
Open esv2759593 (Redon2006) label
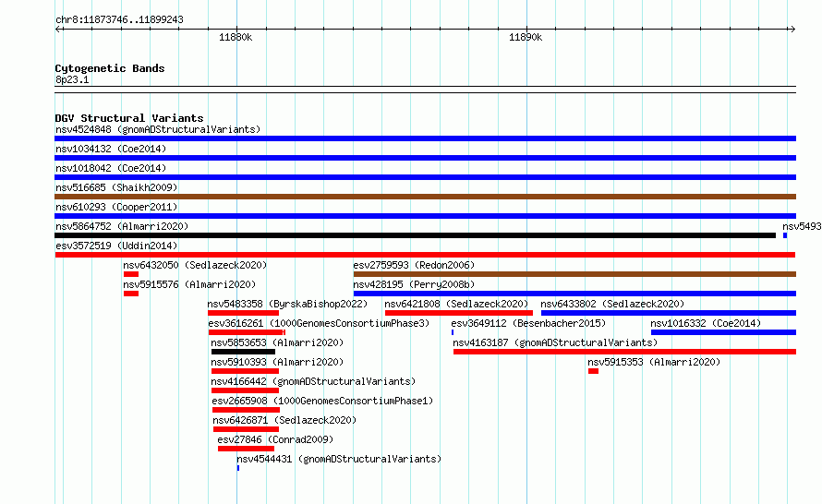click(414, 265)
